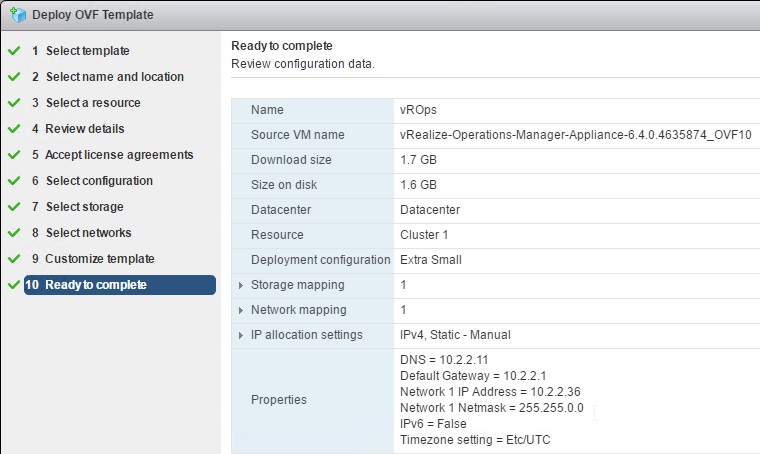Select step 10 Ready to complete

[x=120, y=285]
